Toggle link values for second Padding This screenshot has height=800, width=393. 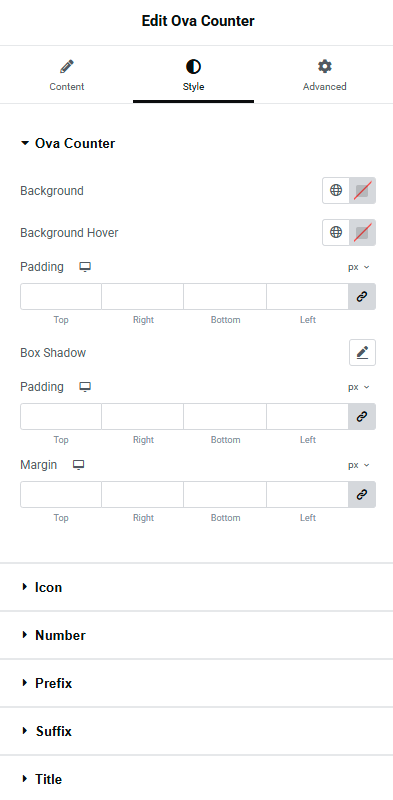click(362, 416)
